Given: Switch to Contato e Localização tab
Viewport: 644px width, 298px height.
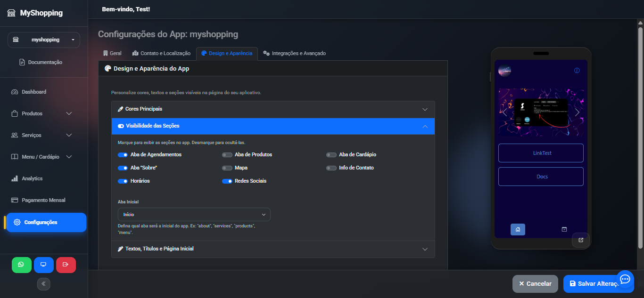Looking at the screenshot, I should click(x=161, y=53).
